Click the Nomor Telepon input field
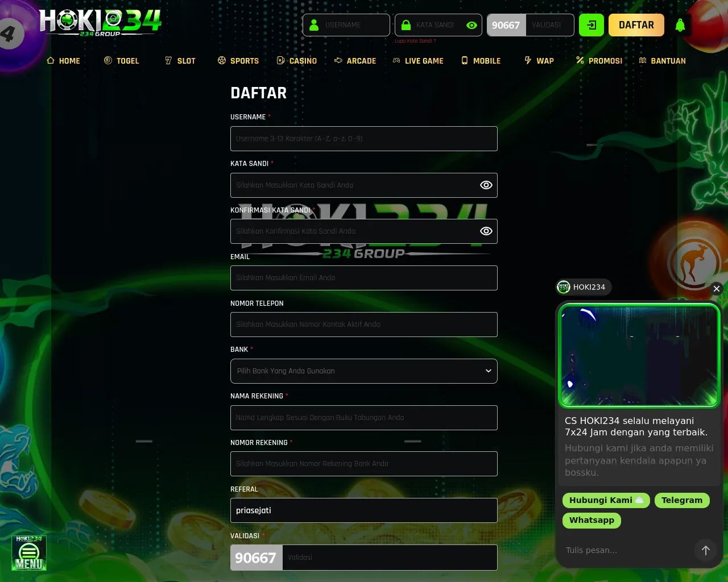This screenshot has height=582, width=728. point(364,325)
